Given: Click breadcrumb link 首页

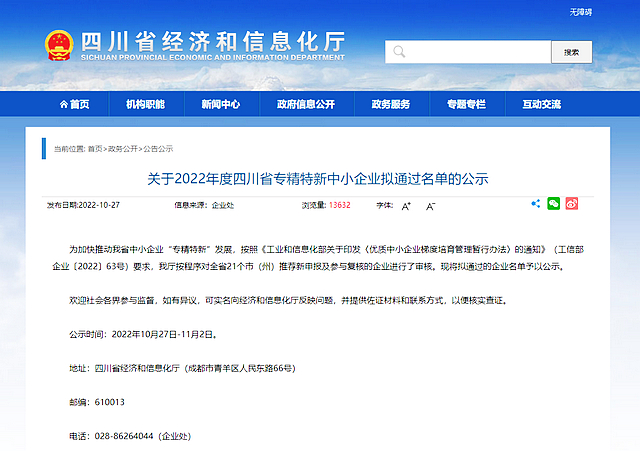Looking at the screenshot, I should [x=95, y=149].
